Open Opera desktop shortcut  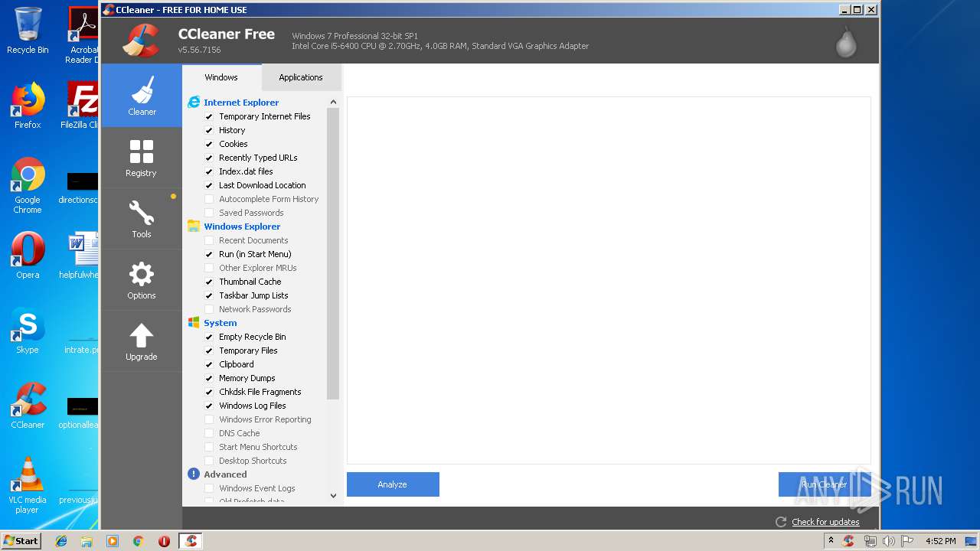click(x=28, y=255)
